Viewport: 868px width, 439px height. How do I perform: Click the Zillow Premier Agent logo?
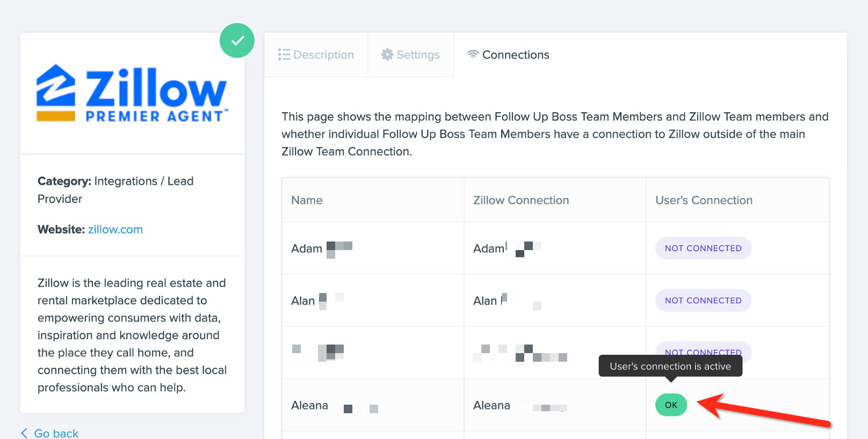click(x=132, y=93)
